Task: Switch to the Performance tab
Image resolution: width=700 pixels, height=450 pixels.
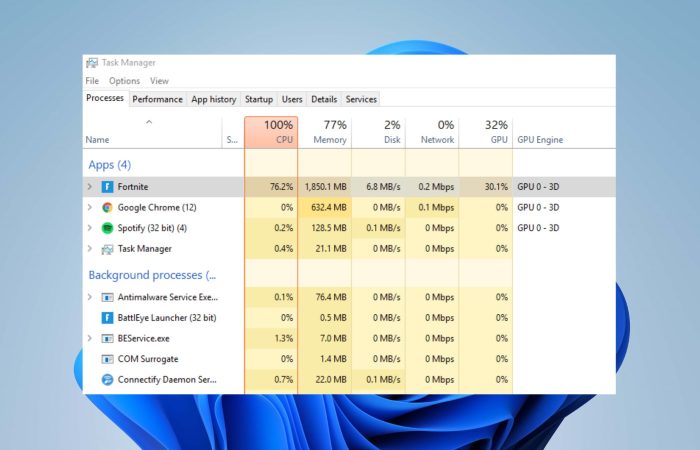Action: pos(158,99)
